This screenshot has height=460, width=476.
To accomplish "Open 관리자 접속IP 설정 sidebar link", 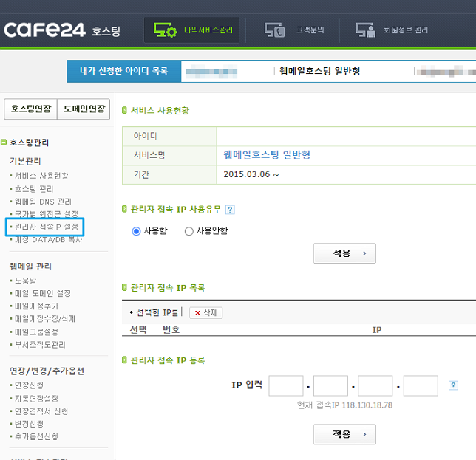I will pyautogui.click(x=46, y=227).
